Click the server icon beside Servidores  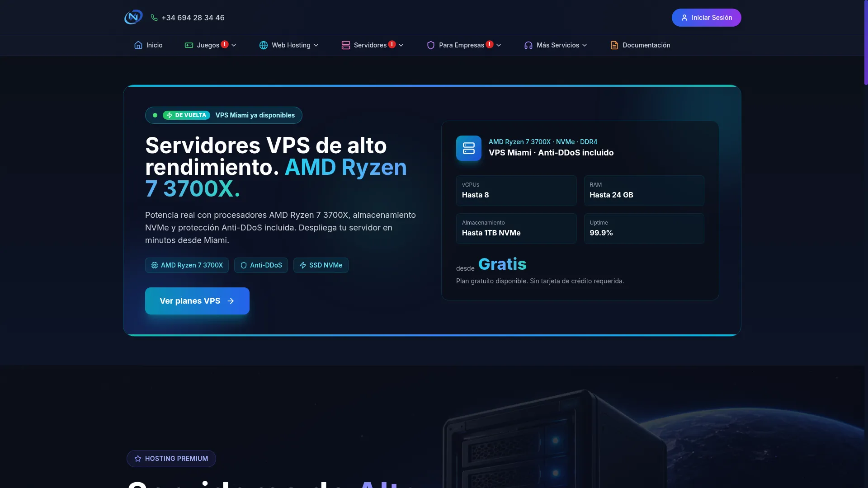pyautogui.click(x=346, y=45)
